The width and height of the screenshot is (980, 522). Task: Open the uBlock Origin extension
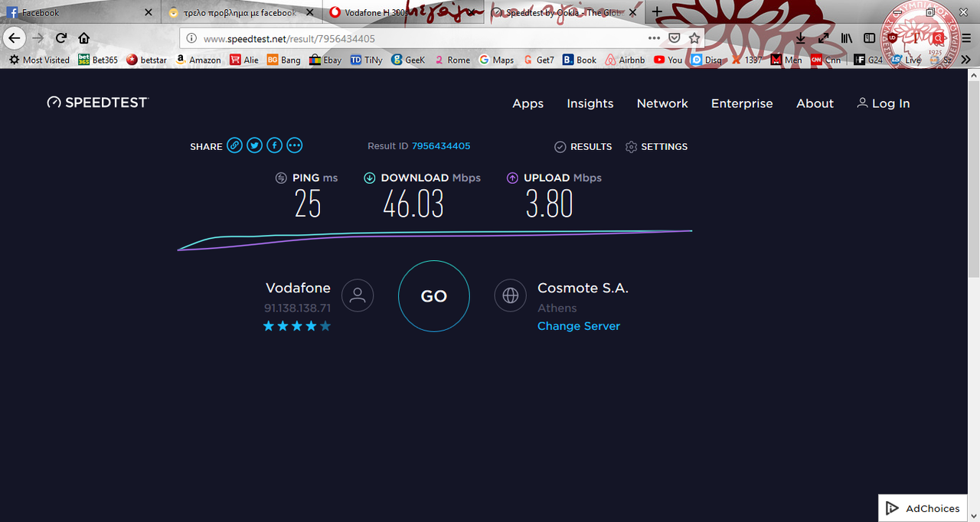[892, 38]
